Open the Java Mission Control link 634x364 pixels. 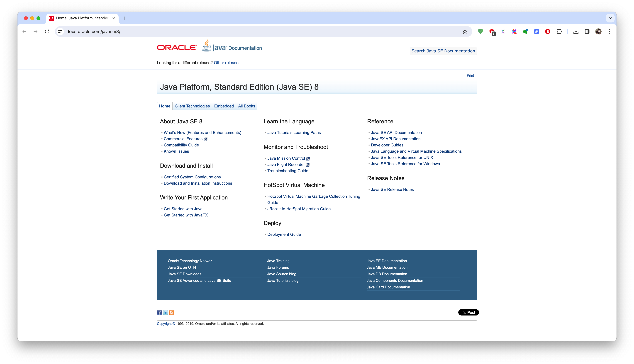[x=286, y=158]
